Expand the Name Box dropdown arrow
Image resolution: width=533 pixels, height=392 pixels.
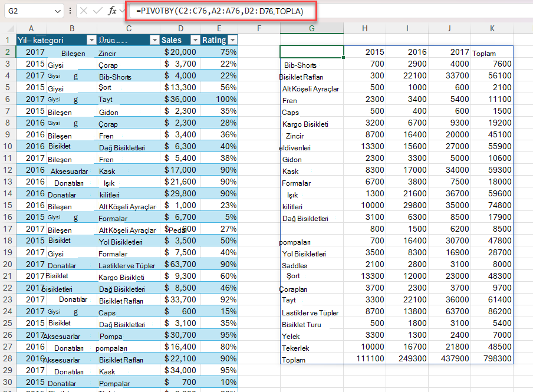point(57,11)
